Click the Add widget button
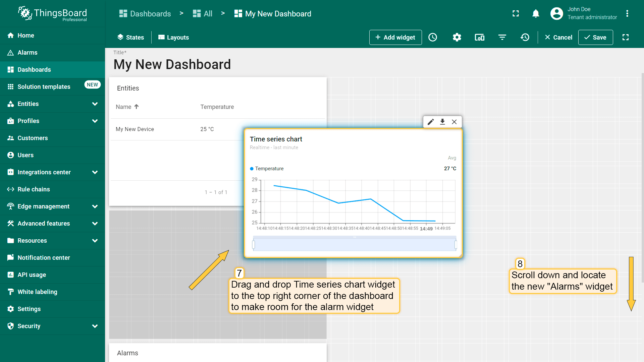Image resolution: width=644 pixels, height=362 pixels. point(395,37)
